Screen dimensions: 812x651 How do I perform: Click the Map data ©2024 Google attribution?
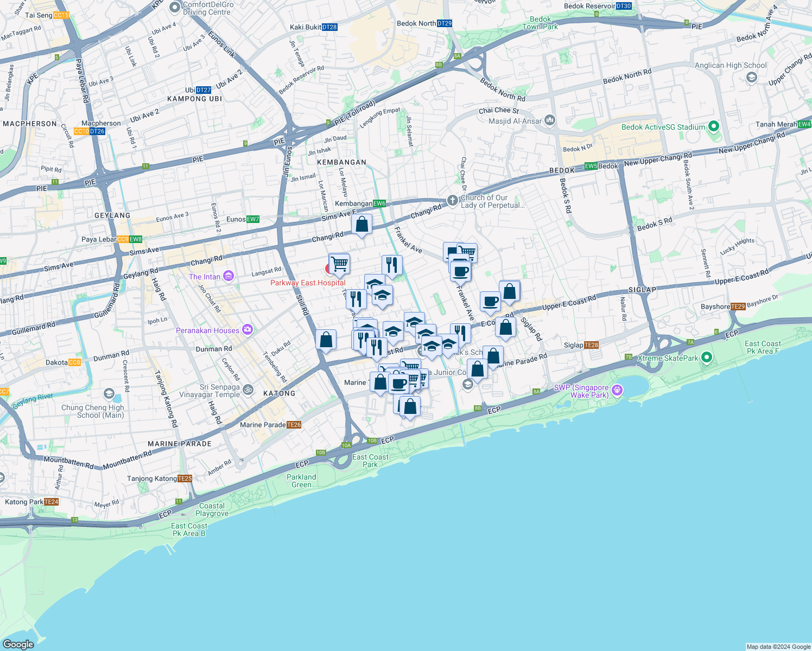[778, 647]
